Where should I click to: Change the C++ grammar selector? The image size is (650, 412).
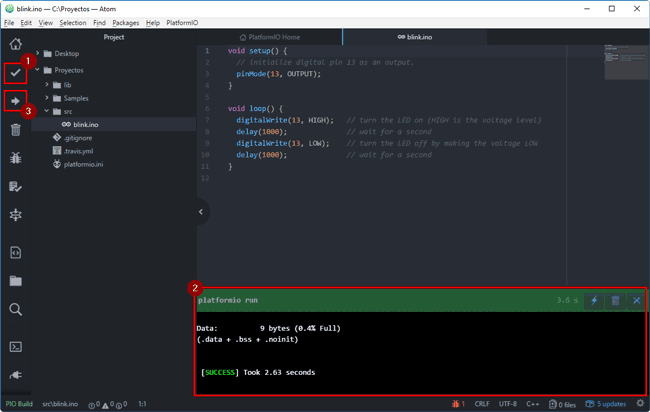(533, 404)
